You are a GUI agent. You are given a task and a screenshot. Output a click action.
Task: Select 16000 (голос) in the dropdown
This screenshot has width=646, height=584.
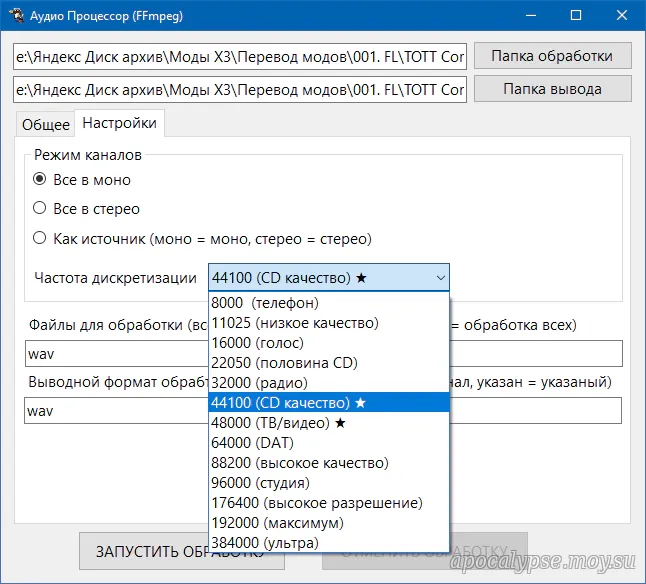click(x=329, y=343)
